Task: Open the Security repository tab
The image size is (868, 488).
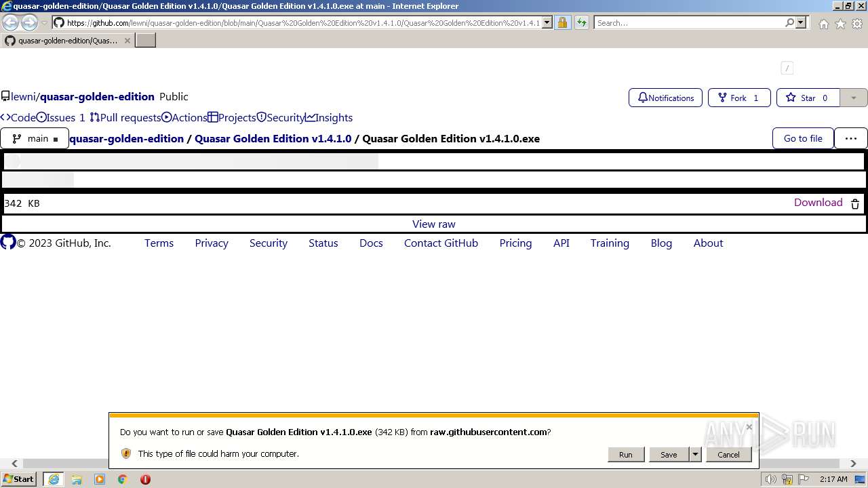Action: tap(281, 117)
